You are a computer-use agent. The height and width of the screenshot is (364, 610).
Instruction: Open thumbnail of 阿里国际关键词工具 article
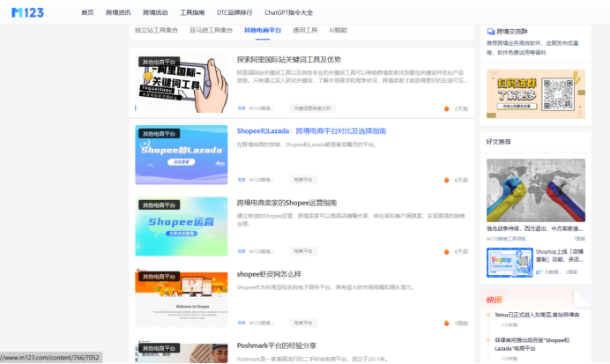[x=182, y=83]
